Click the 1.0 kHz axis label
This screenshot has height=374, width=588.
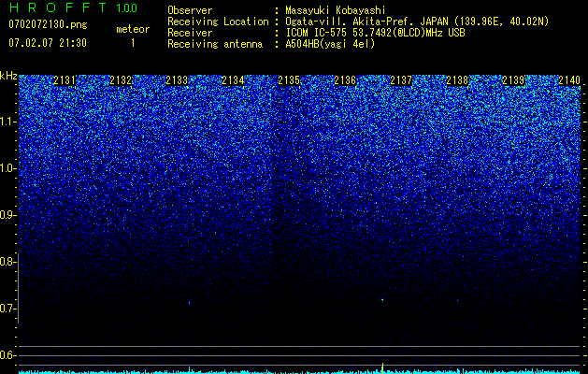tap(7, 168)
